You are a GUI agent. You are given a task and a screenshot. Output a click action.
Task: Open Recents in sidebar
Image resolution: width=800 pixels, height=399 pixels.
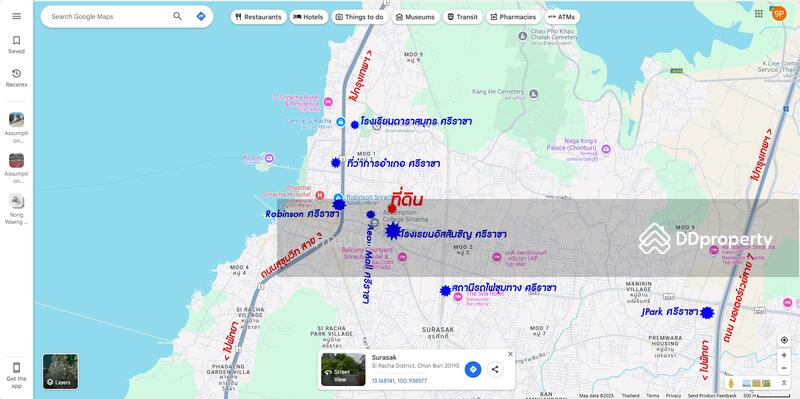point(16,78)
